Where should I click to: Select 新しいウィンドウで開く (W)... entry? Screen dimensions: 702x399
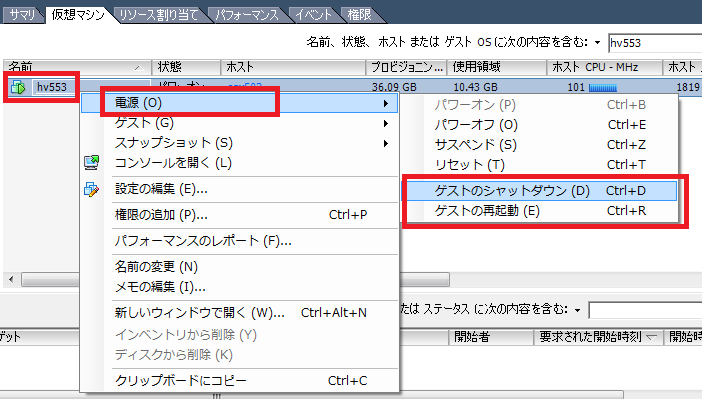coord(240,313)
